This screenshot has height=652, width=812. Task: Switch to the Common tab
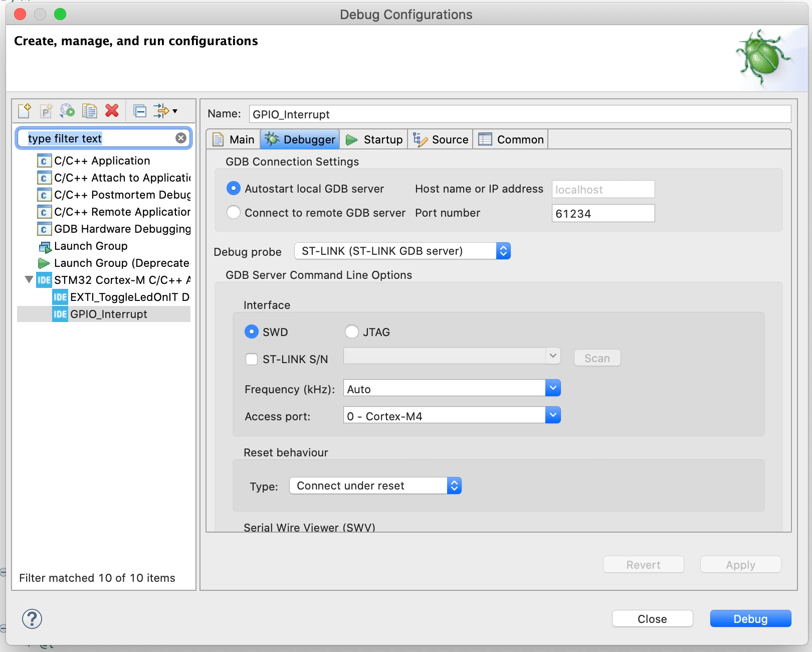tap(511, 139)
